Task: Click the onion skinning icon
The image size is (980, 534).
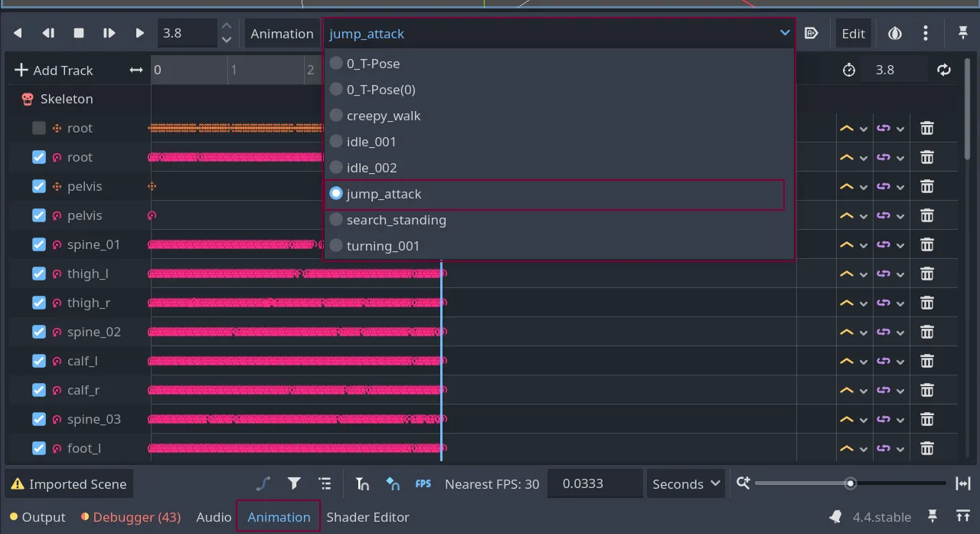Action: 894,33
